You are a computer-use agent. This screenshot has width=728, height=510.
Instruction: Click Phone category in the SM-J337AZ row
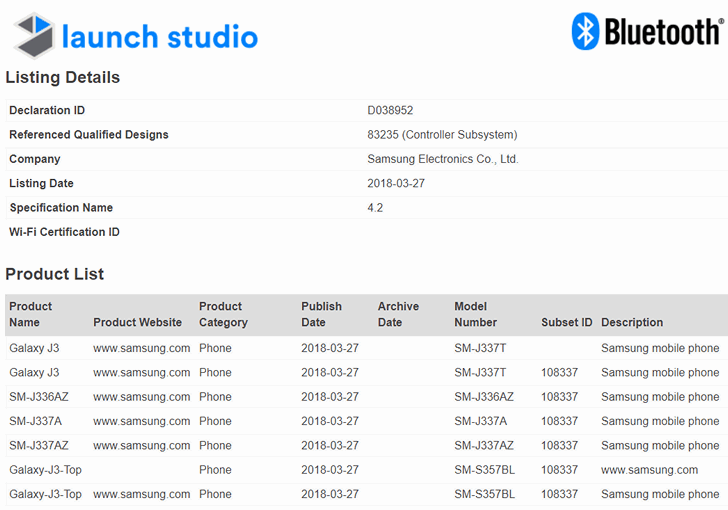(215, 445)
